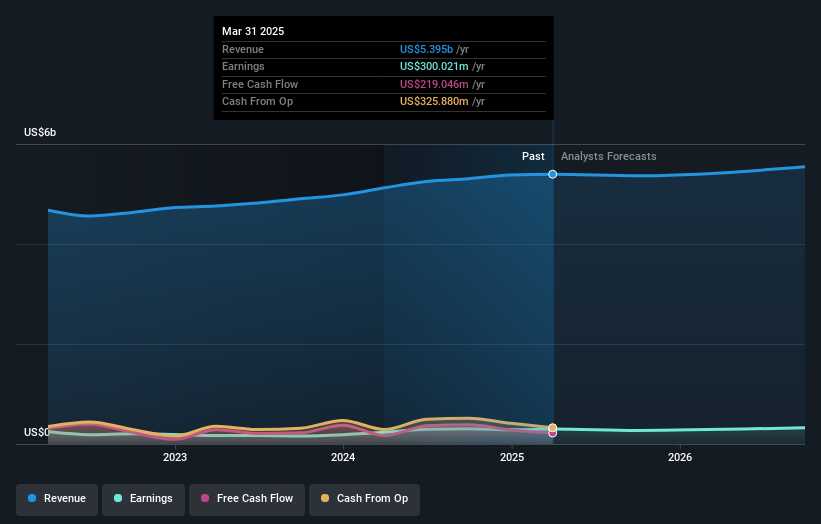
Task: Click the pink Free Cash Flow data point
Action: 552,433
